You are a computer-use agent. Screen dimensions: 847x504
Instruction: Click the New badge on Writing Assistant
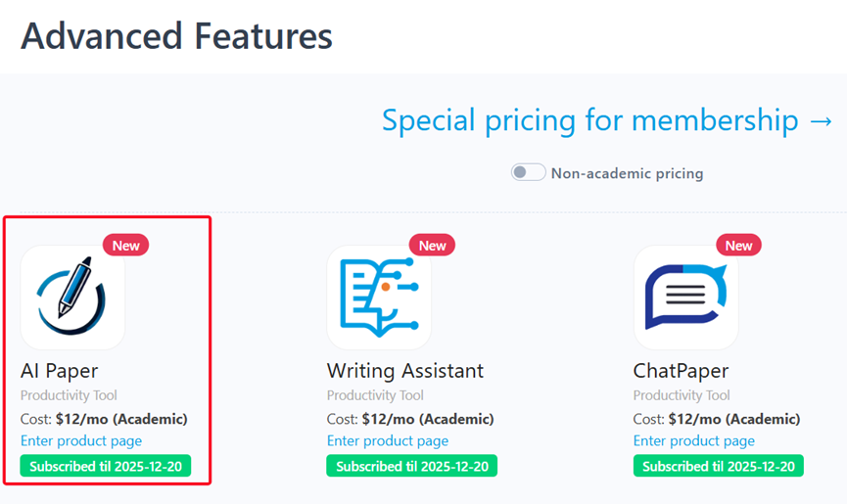[x=432, y=246]
